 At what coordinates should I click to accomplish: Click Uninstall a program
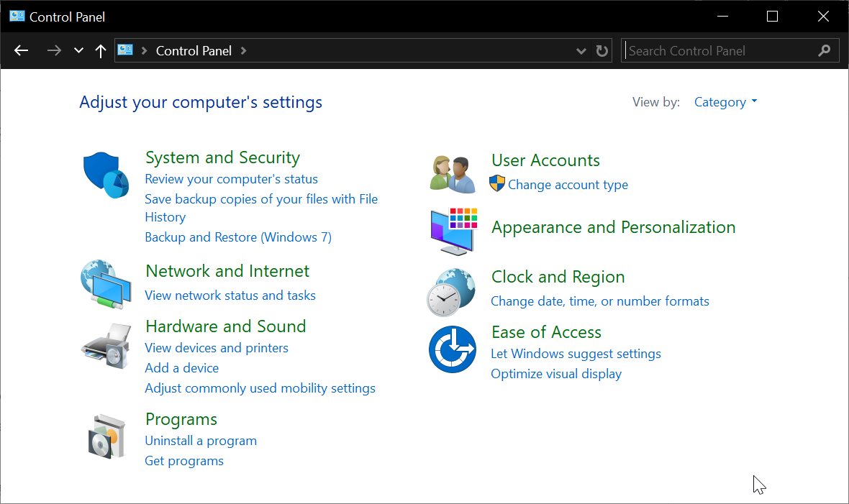tap(201, 441)
